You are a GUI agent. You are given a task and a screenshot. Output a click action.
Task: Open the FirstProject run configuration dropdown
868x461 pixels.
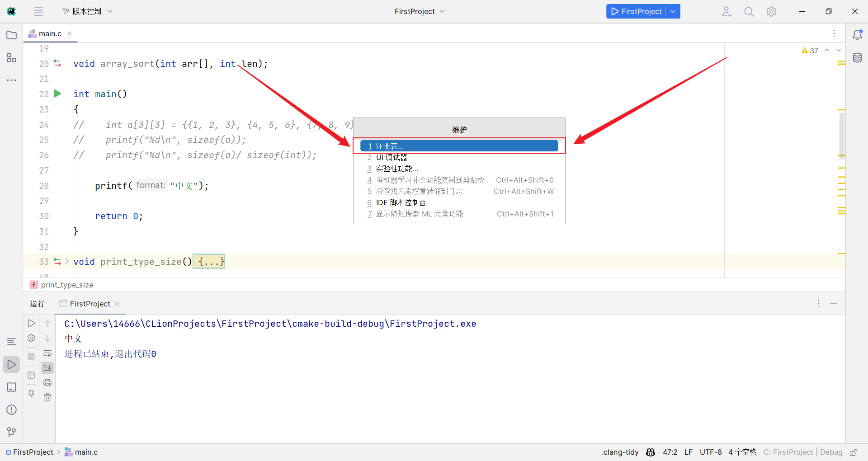[673, 11]
